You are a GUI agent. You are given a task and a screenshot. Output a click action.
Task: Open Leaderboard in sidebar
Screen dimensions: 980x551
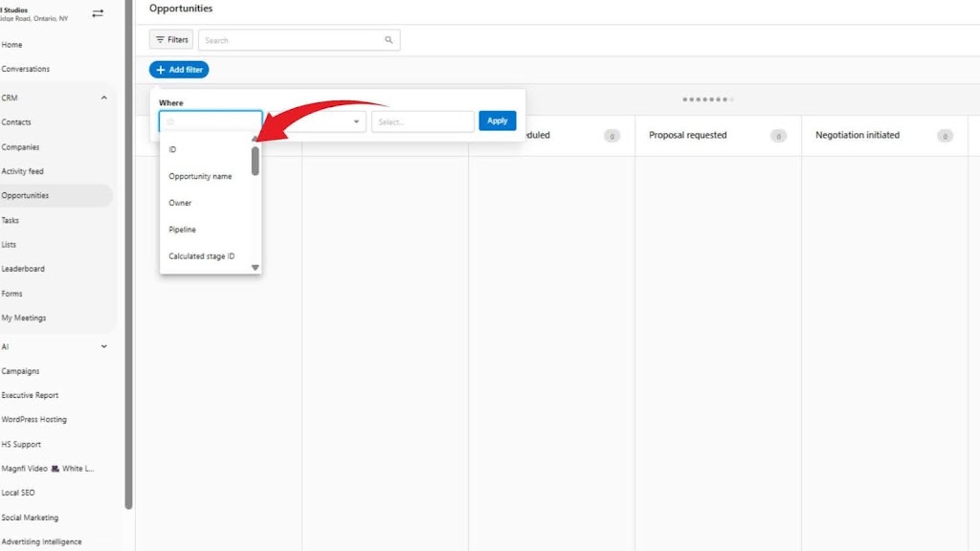(23, 269)
